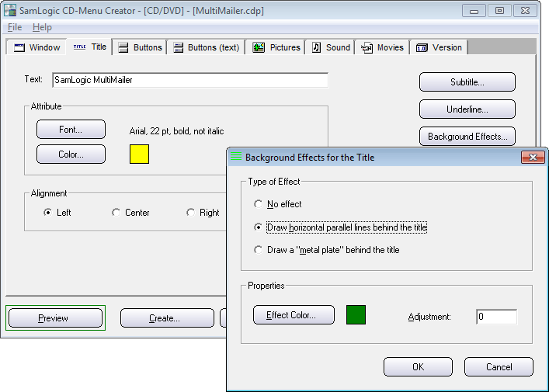Click the Adjustment value field
The height and width of the screenshot is (392, 549).
(496, 317)
